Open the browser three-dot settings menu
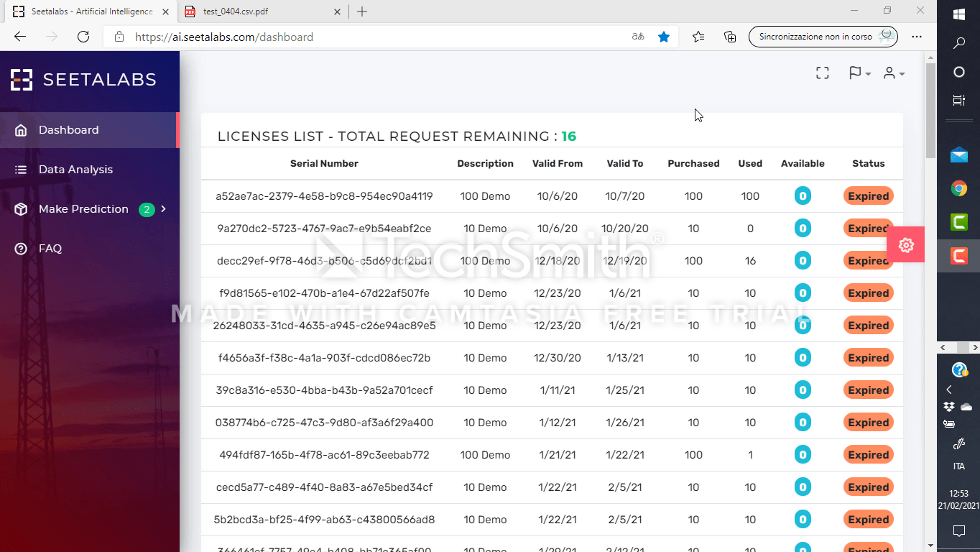 (917, 37)
